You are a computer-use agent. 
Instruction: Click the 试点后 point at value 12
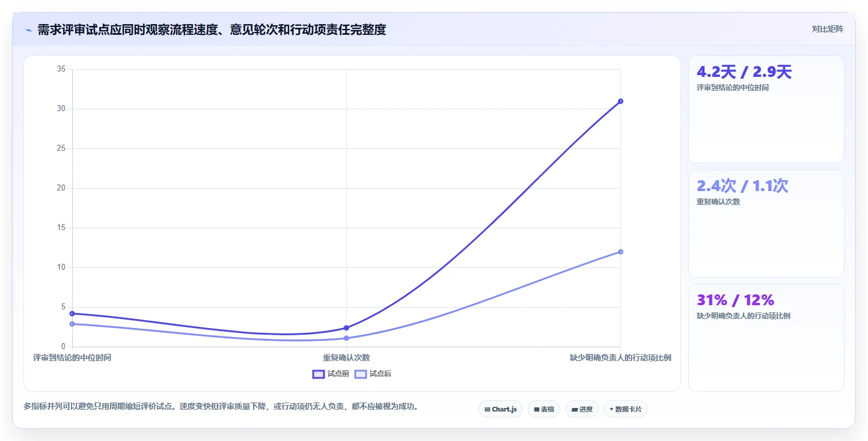[620, 252]
